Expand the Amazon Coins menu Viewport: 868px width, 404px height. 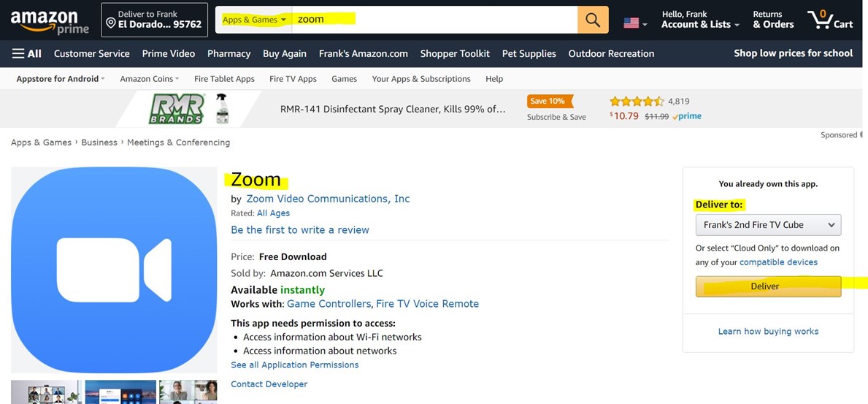149,79
